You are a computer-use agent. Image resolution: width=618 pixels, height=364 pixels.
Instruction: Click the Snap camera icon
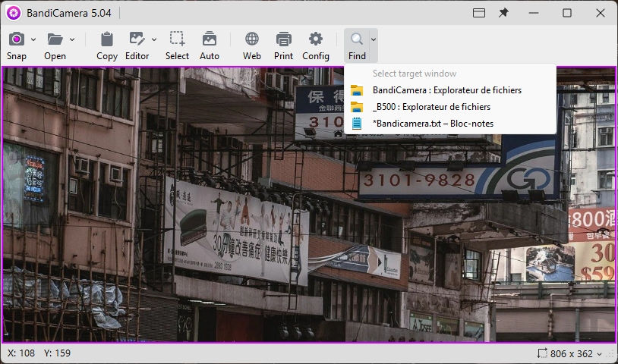[16, 39]
